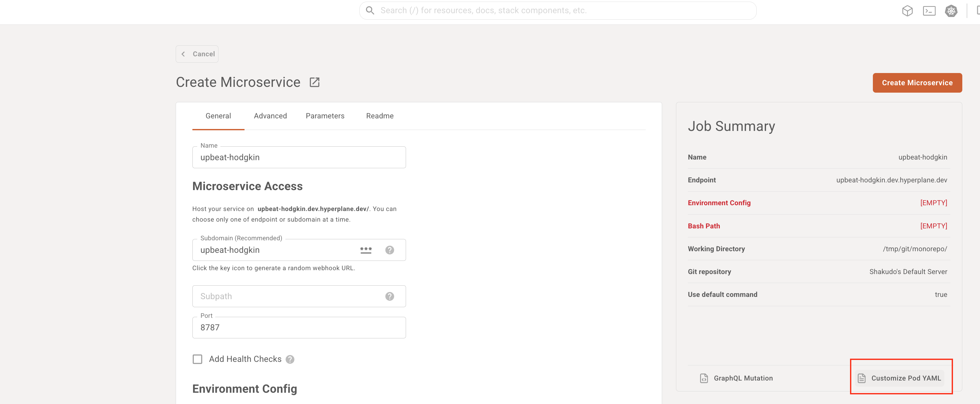Viewport: 980px width, 404px height.
Task: Click the Use default command true value
Action: 941,294
